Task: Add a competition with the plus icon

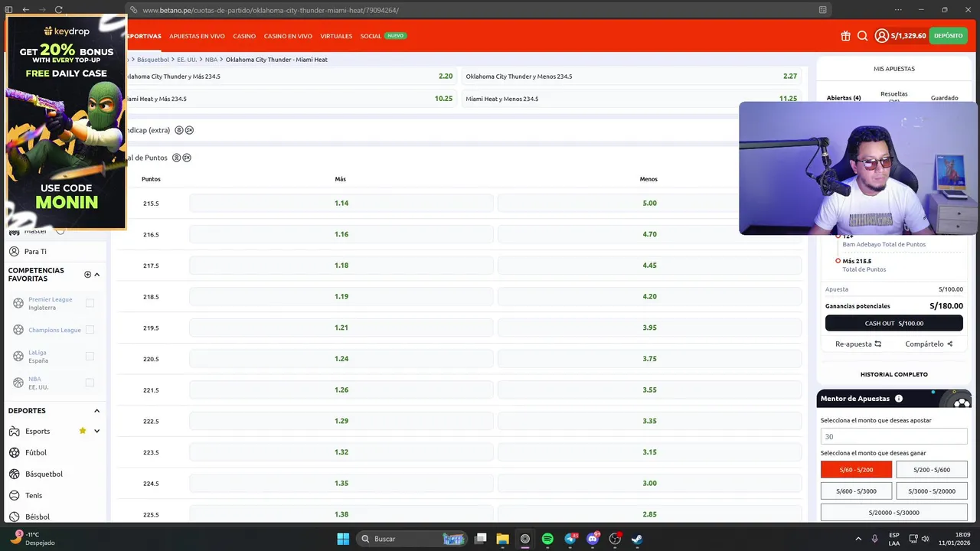Action: [87, 274]
